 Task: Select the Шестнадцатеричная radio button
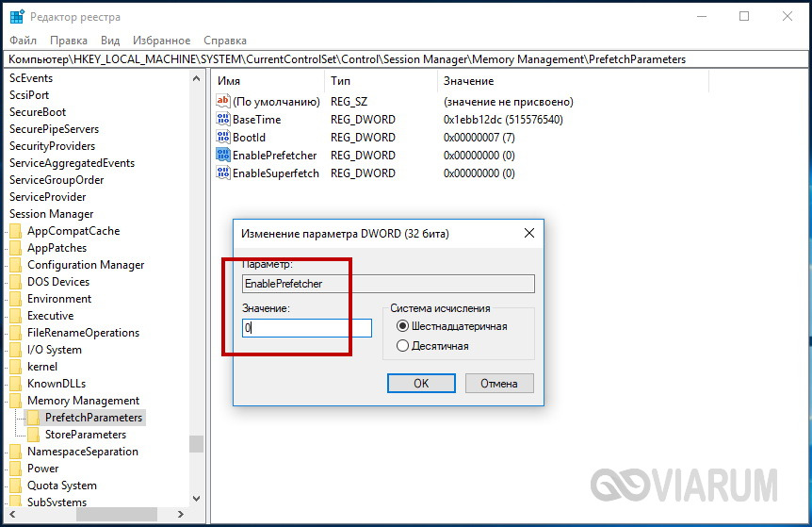click(x=403, y=326)
